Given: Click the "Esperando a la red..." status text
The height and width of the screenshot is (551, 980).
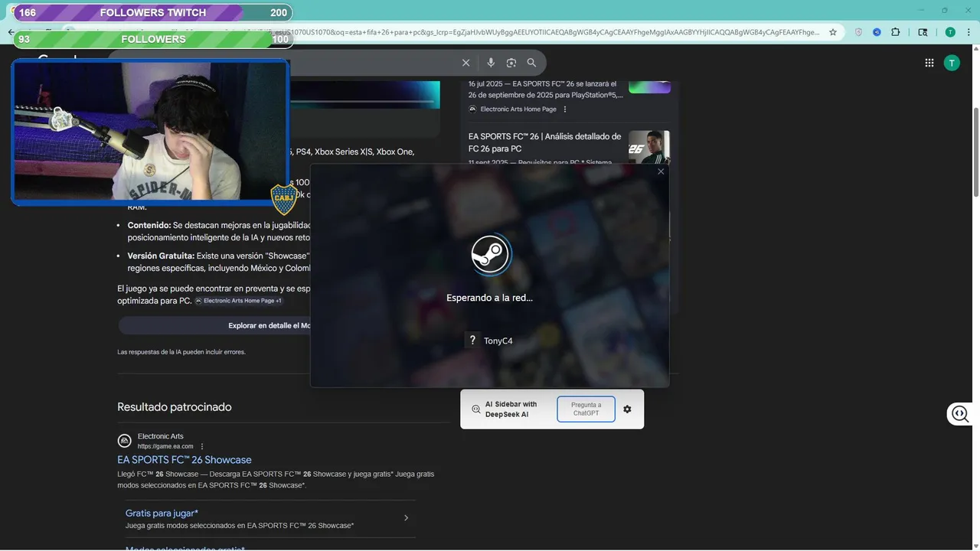Looking at the screenshot, I should click(490, 298).
